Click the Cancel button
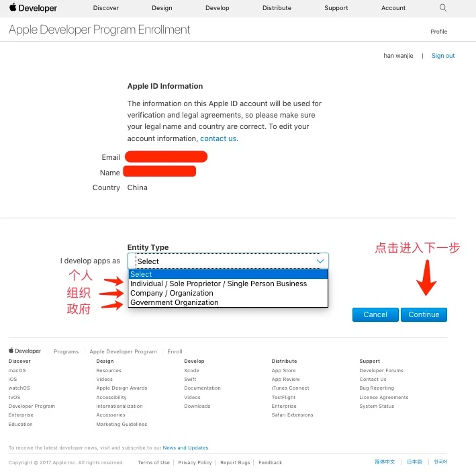Screen dimensions: 476x475 pyautogui.click(x=375, y=314)
